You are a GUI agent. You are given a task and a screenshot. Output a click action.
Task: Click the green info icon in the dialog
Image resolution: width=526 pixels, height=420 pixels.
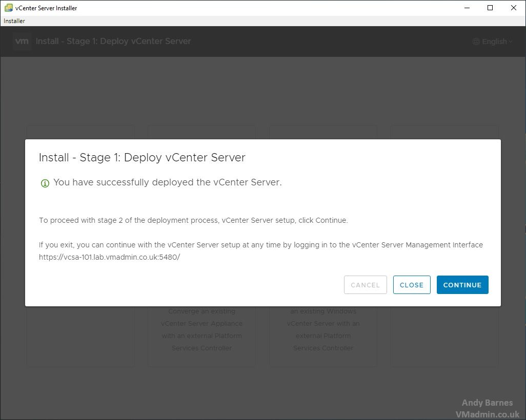click(x=45, y=183)
